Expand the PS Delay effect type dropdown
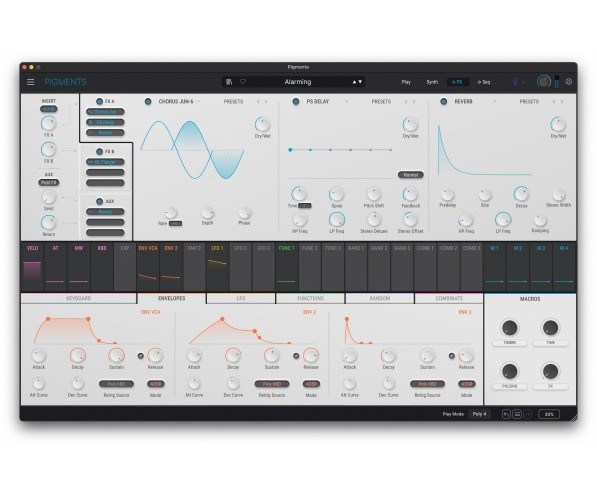The width and height of the screenshot is (597, 497). pyautogui.click(x=346, y=101)
